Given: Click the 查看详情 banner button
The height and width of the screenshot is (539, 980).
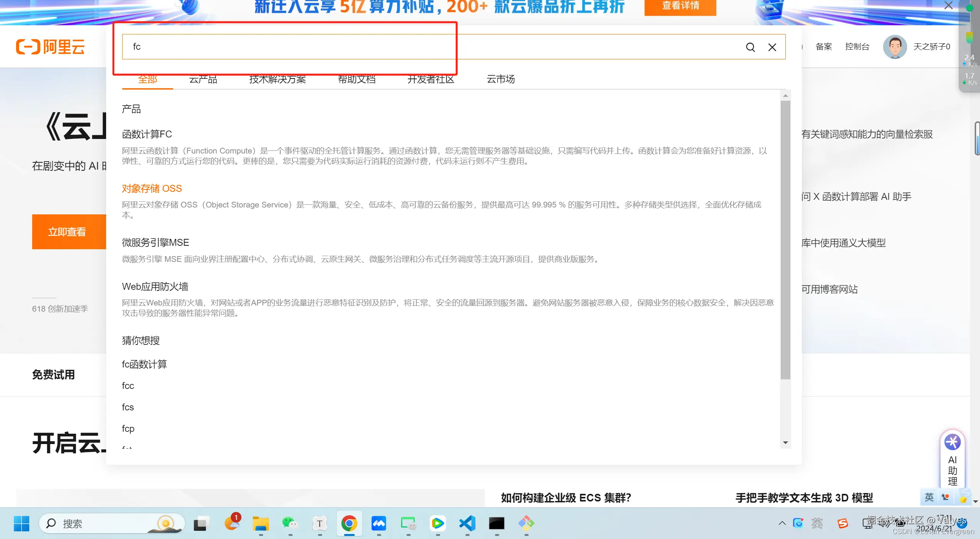Looking at the screenshot, I should (x=680, y=6).
